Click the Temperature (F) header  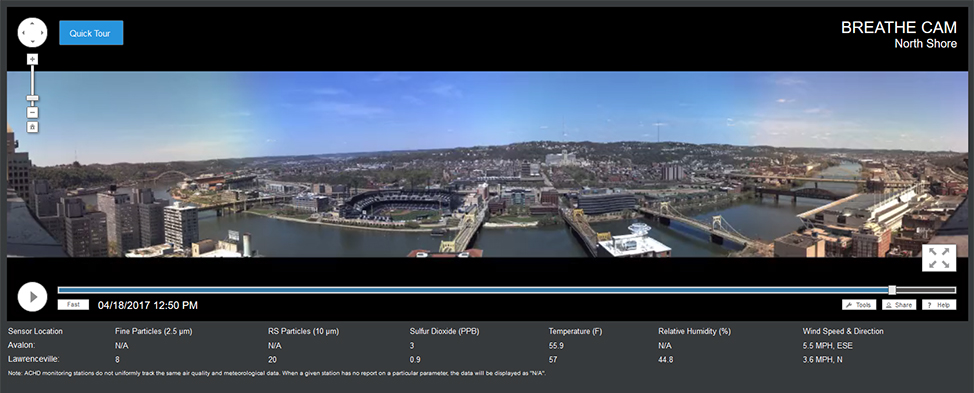[x=575, y=332]
